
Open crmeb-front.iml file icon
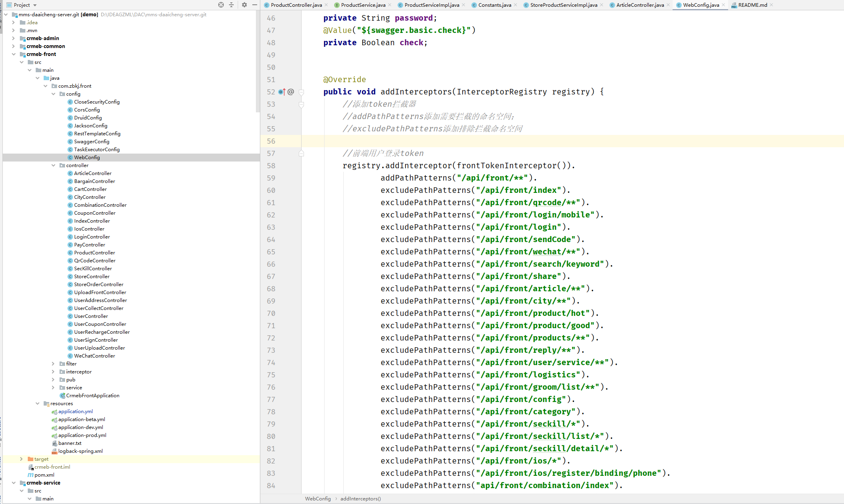pyautogui.click(x=31, y=467)
